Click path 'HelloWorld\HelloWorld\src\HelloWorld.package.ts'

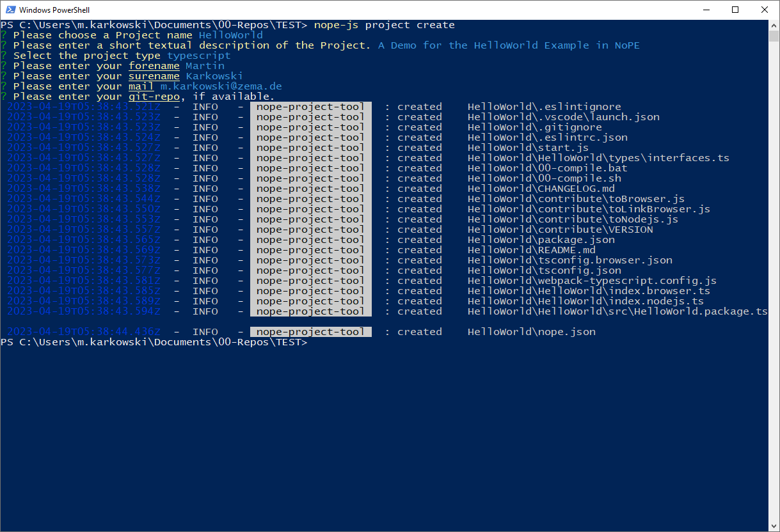618,311
